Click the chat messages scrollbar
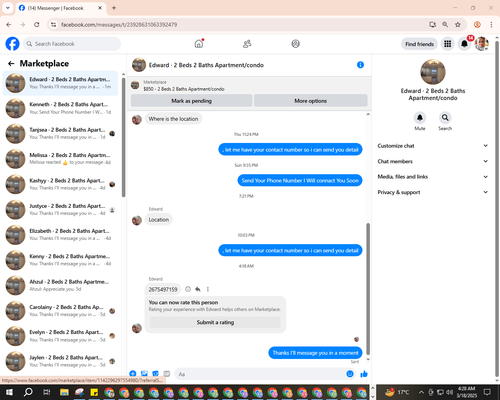The height and width of the screenshot is (400, 500). coord(368,288)
